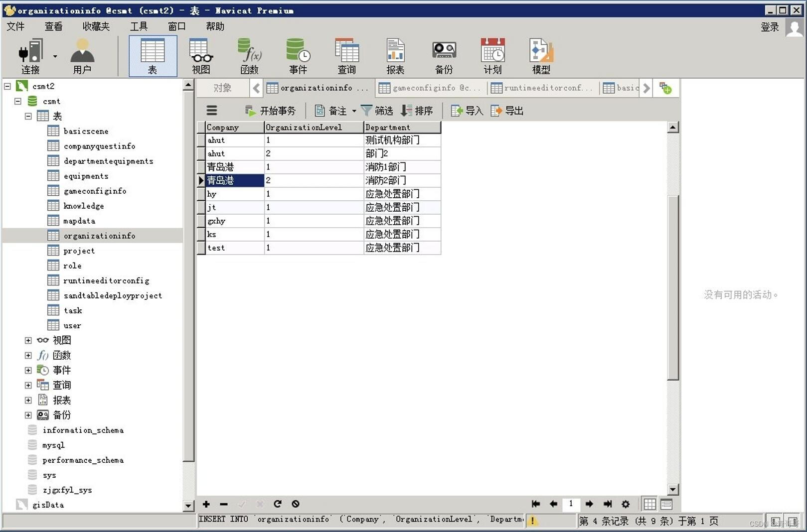This screenshot has height=532, width=807.
Task: Go to previous page of records
Action: point(553,504)
